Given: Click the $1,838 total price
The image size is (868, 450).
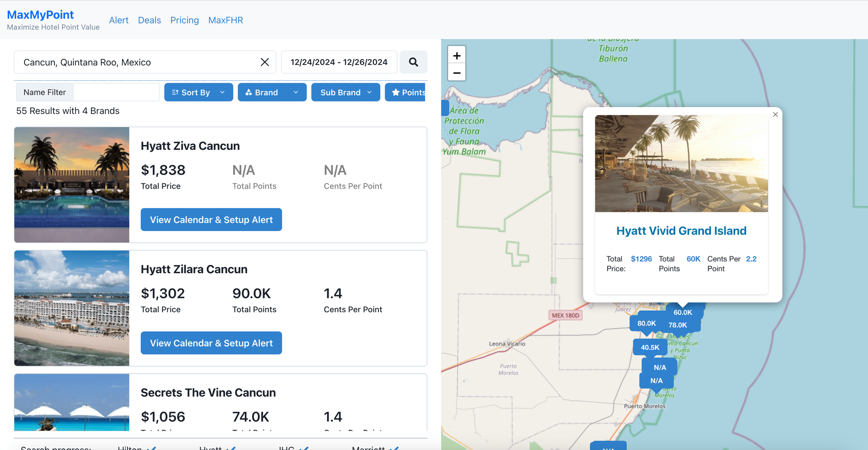Looking at the screenshot, I should click(x=163, y=170).
